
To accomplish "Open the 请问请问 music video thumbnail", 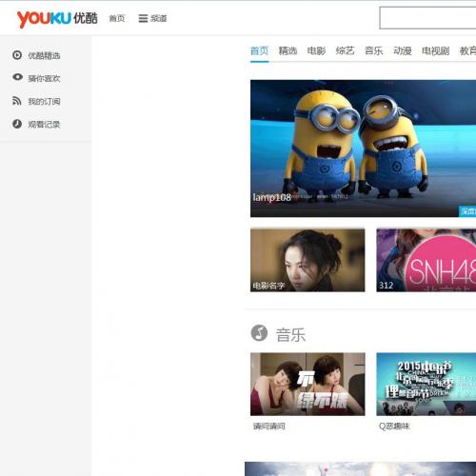I will pyautogui.click(x=307, y=384).
